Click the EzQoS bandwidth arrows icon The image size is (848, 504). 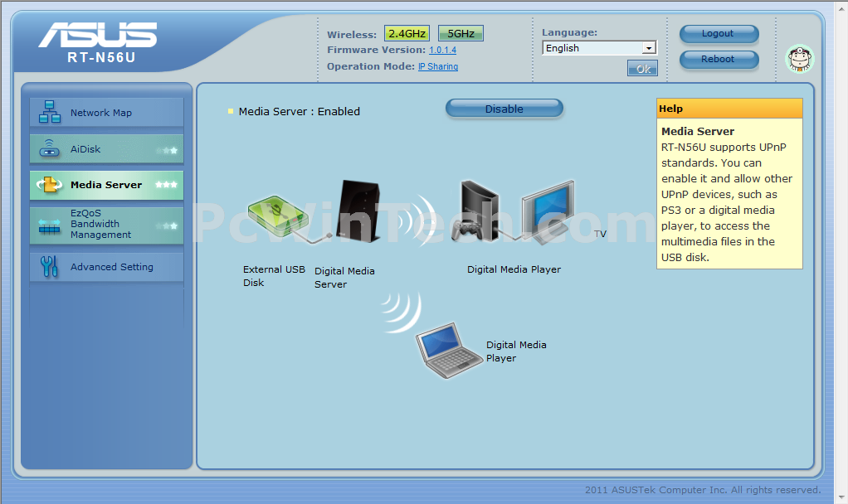[x=49, y=225]
